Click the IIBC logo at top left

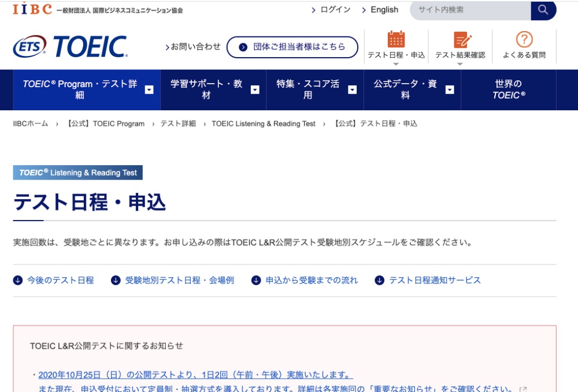32,9
